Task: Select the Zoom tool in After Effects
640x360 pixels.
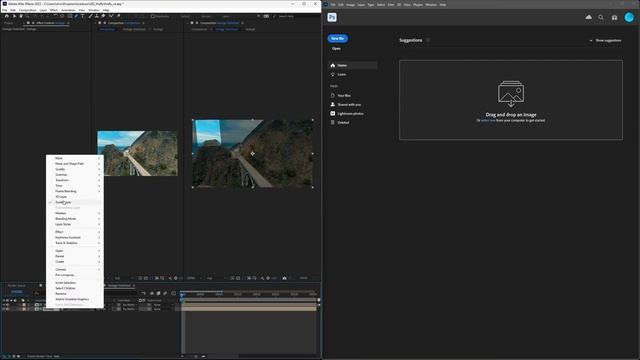Action: (28, 16)
